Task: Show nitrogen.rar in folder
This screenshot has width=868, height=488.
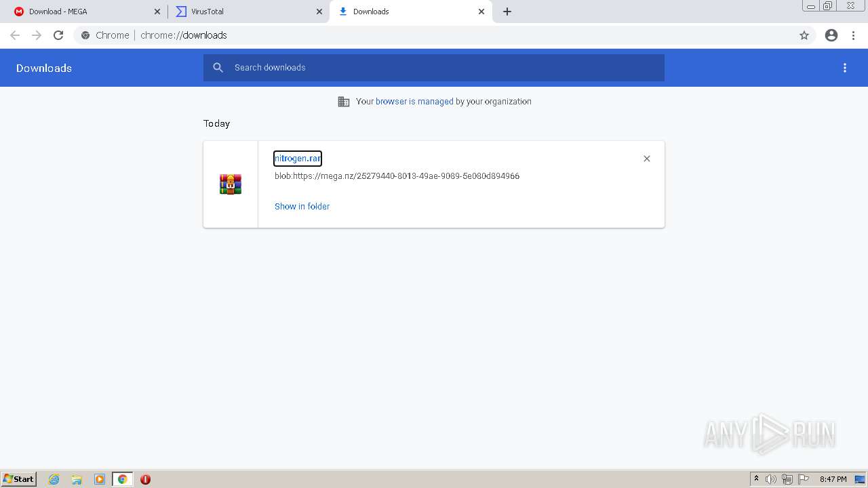Action: [302, 207]
